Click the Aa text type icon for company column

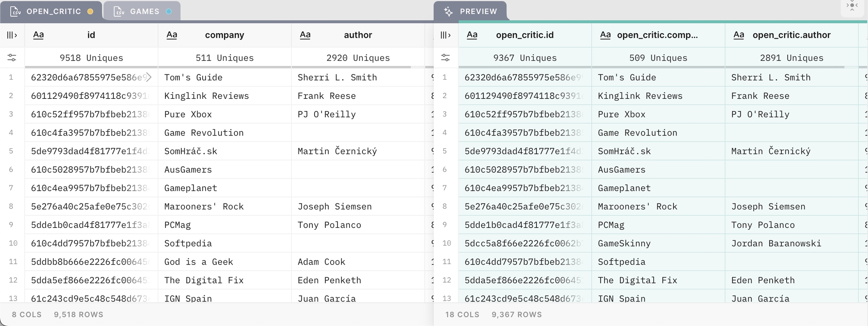[172, 35]
